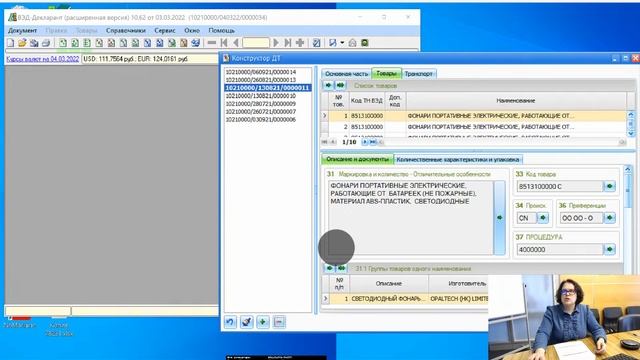Screen dimensions: 640x360
Task: Switch to the Транспорт tab
Action: [419, 74]
